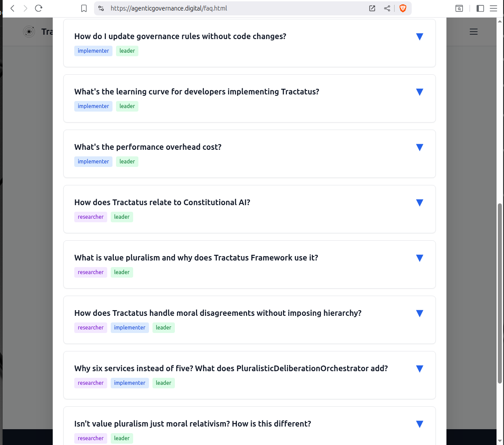This screenshot has height=445, width=504.
Task: Toggle the browser sidebar panel icon
Action: point(480,8)
